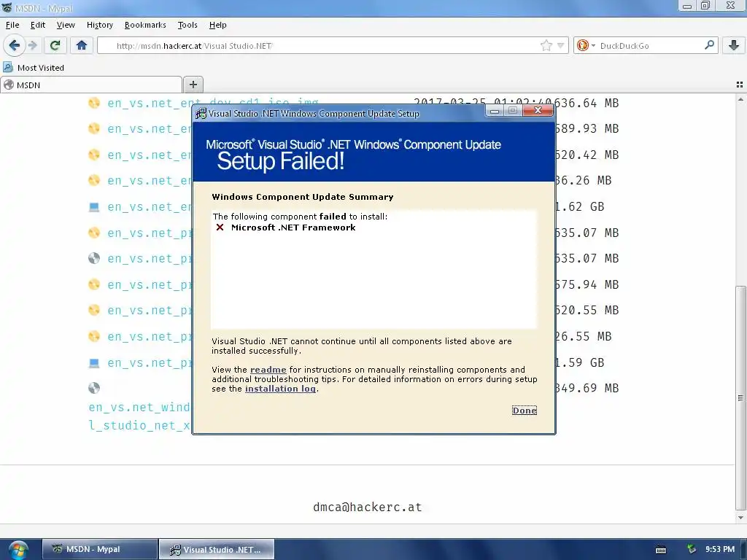747x560 pixels.
Task: Open the Bookmarks menu
Action: coord(145,25)
